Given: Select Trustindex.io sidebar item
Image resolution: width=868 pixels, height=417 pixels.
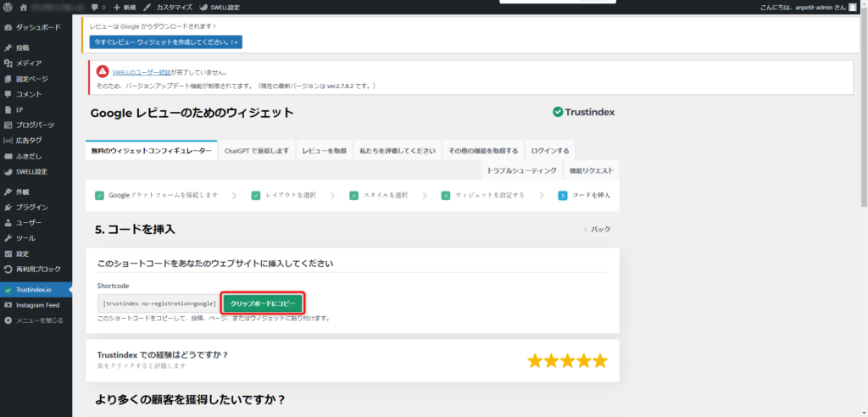Looking at the screenshot, I should 36,290.
